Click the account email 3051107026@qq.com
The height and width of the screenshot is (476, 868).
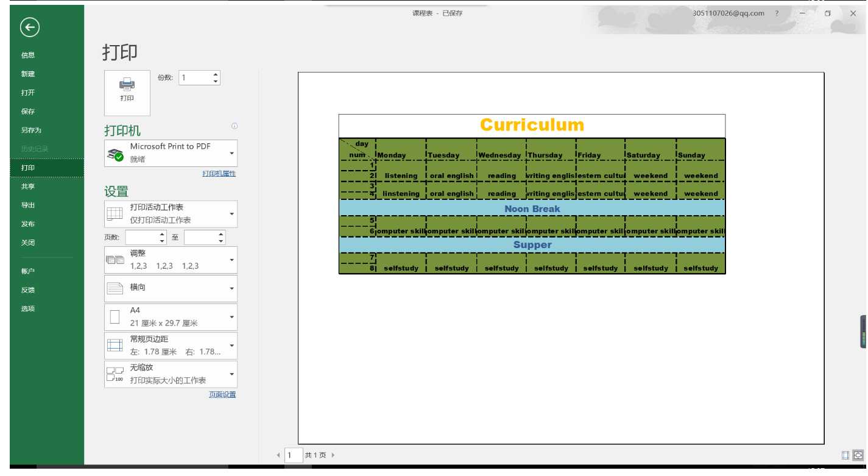point(729,13)
